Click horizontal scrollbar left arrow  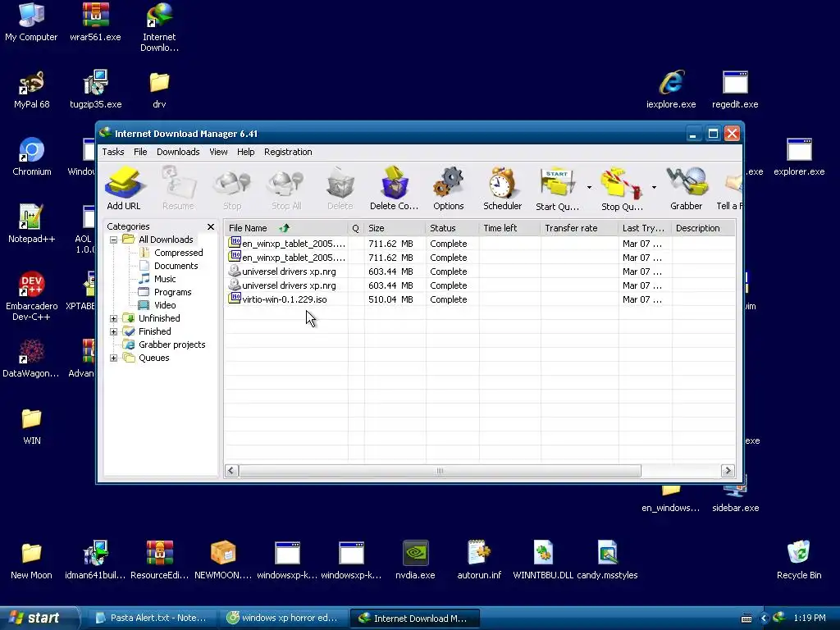(231, 471)
